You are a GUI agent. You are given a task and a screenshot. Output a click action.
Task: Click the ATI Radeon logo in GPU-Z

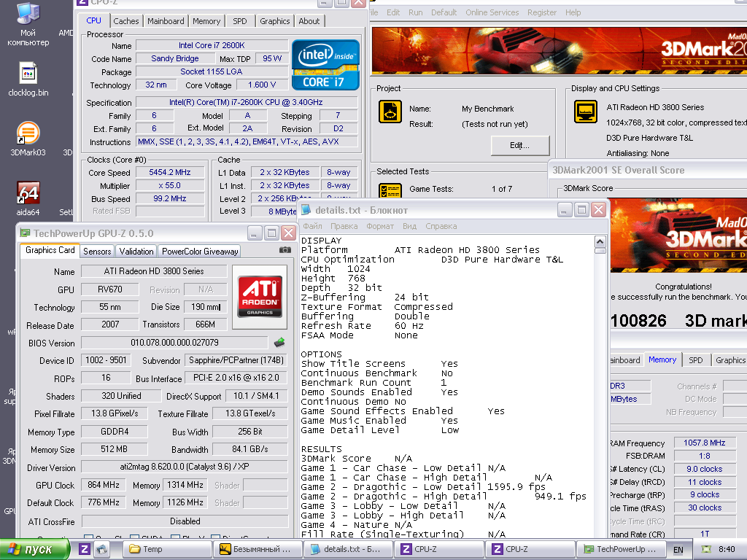260,297
